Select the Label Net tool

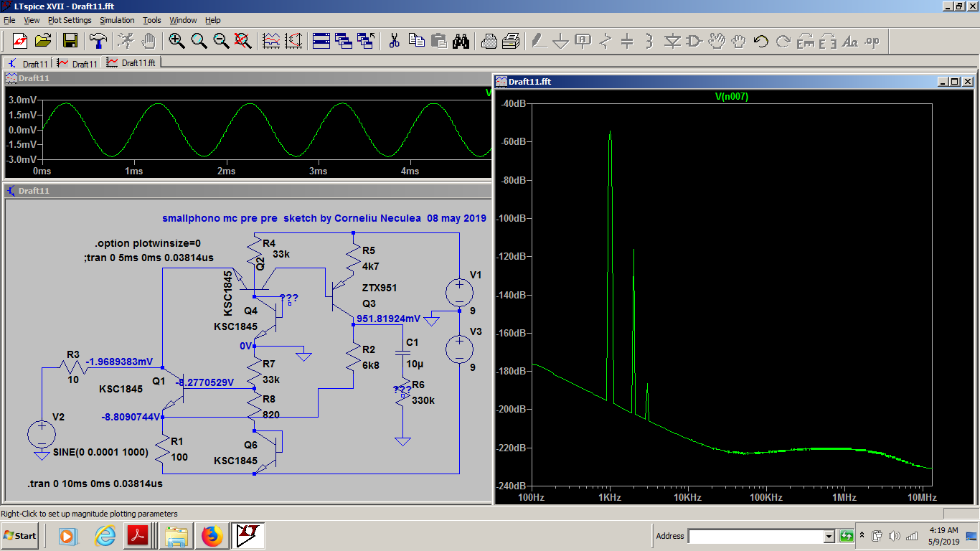tap(583, 41)
